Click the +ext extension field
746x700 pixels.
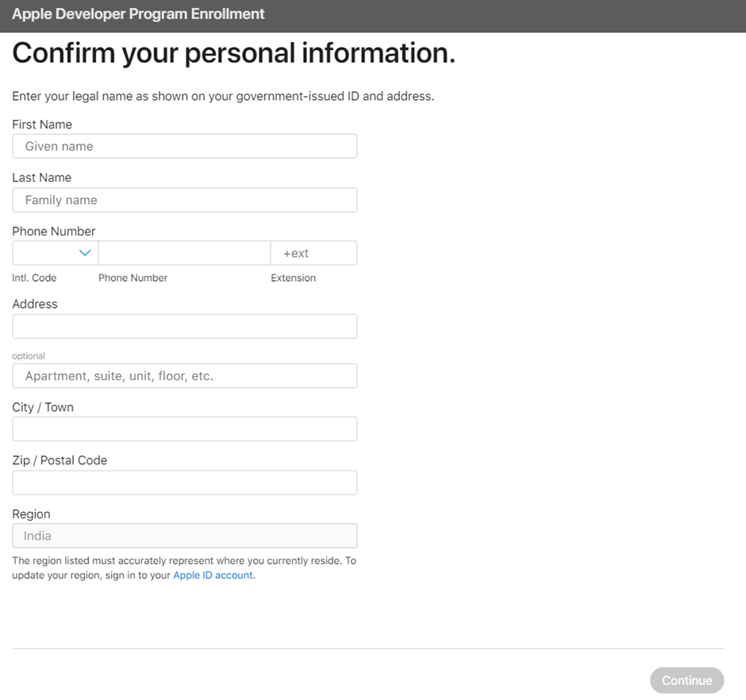313,253
